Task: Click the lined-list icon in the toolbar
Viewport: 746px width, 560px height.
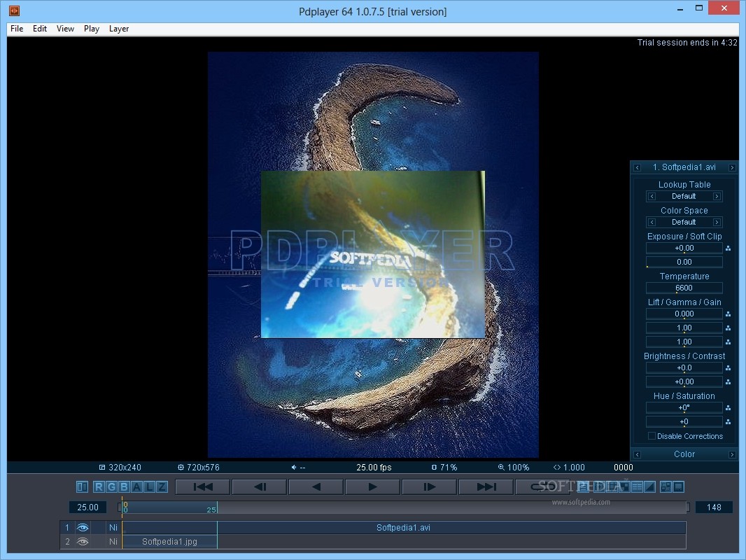Action: 637,486
